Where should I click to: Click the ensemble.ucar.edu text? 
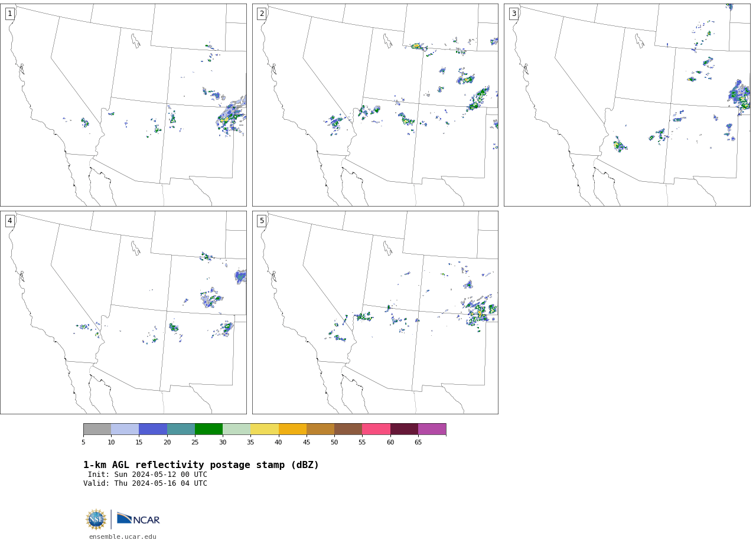click(x=123, y=537)
